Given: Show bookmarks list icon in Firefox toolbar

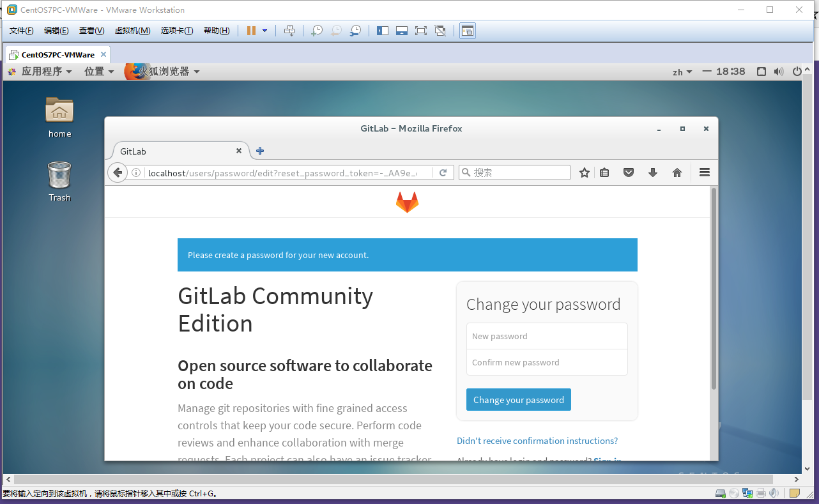Looking at the screenshot, I should [604, 172].
